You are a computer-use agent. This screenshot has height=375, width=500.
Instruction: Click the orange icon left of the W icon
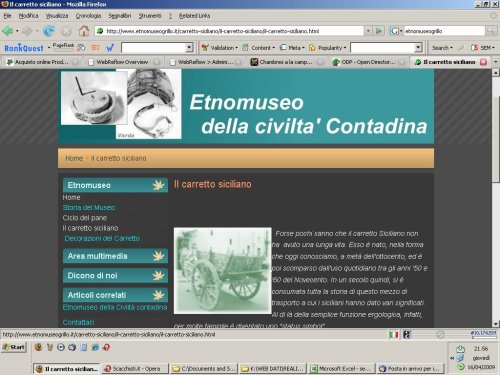[95, 48]
